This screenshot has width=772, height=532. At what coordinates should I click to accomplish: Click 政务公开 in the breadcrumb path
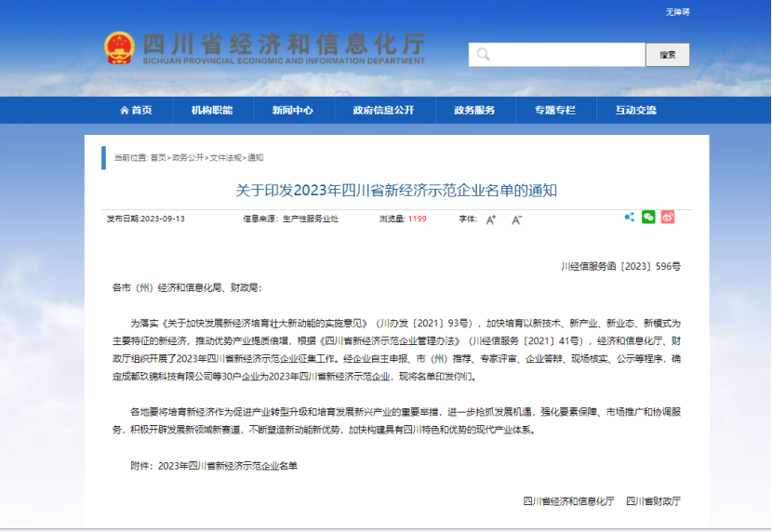tap(188, 158)
